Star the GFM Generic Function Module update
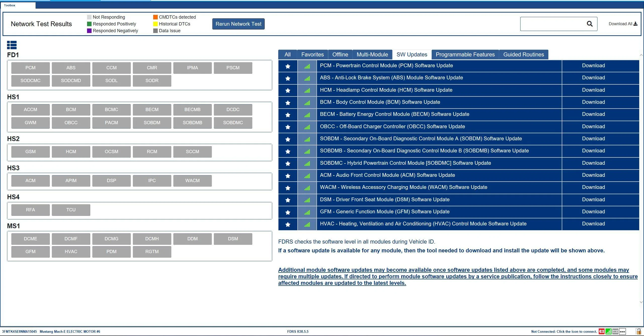Viewport: 644px width, 336px height. click(288, 212)
